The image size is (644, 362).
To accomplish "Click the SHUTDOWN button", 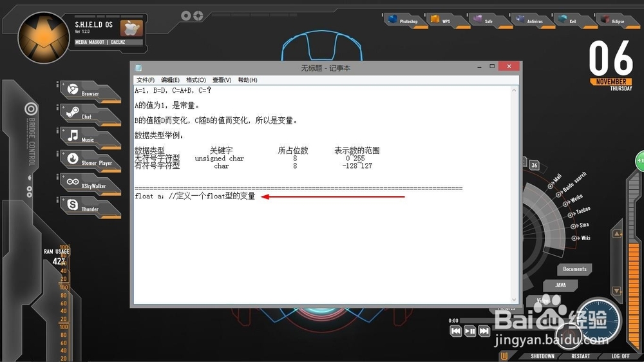I will click(542, 356).
